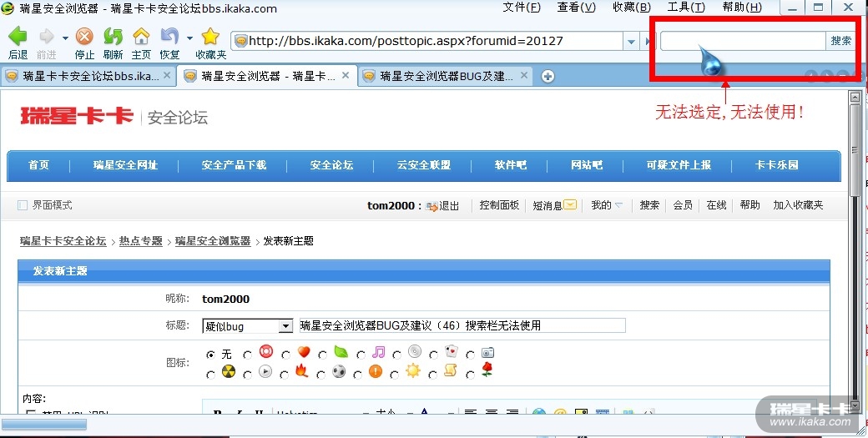The height and width of the screenshot is (438, 868).
Task: Toggle the 界面模式 checkbox
Action: coord(23,205)
